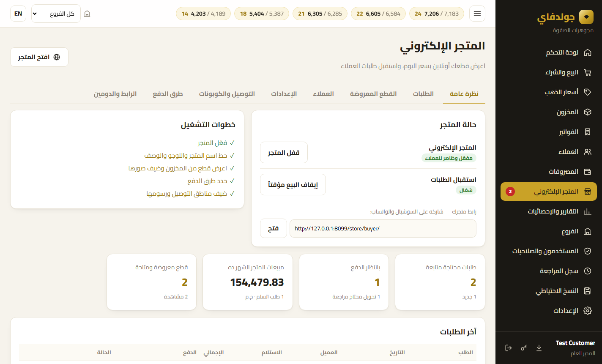Click the 18 karat gold price chip
Screen dimensions: 602x364
click(262, 14)
